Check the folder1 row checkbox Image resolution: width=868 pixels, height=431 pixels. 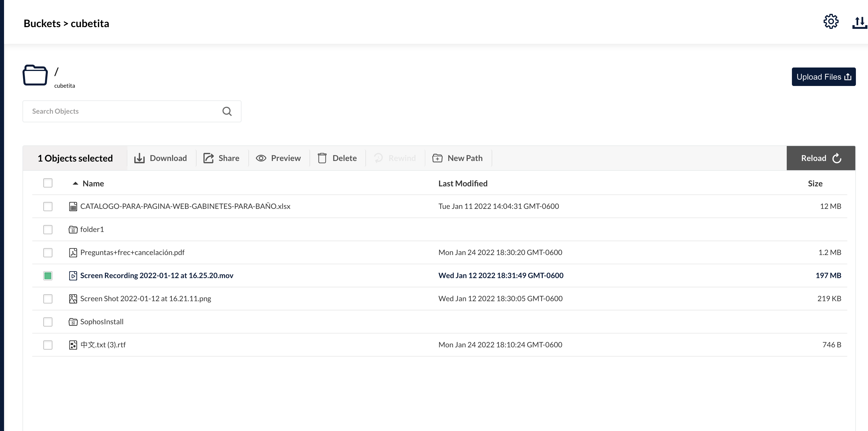coord(48,230)
